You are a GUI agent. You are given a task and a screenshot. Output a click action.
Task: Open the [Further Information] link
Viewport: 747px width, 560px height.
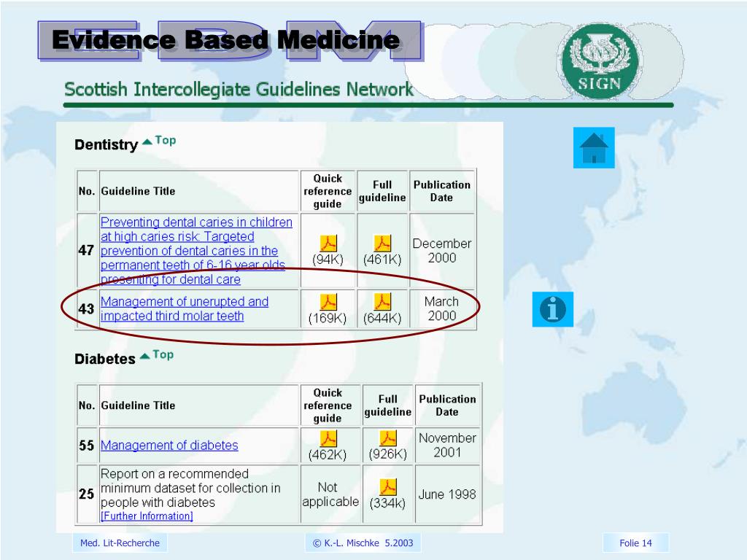click(147, 516)
